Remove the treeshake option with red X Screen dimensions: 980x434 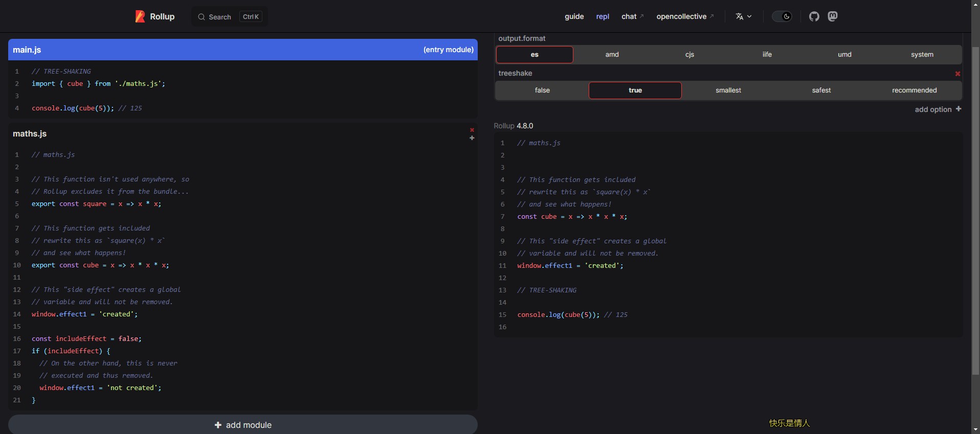pos(957,74)
